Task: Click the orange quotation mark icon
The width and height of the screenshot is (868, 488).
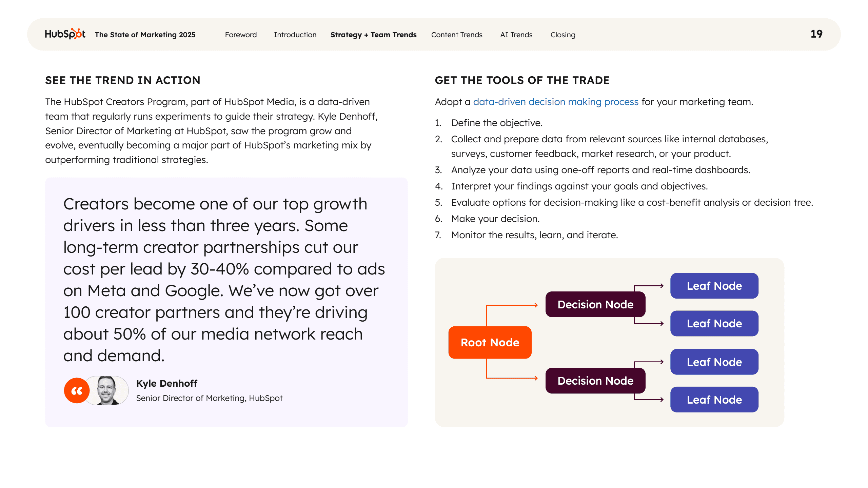Action: click(x=77, y=390)
